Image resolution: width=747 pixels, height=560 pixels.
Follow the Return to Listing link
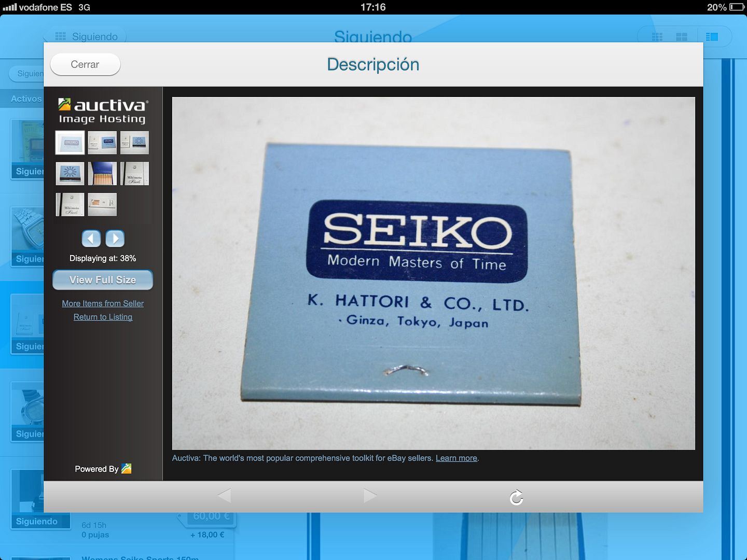click(103, 317)
